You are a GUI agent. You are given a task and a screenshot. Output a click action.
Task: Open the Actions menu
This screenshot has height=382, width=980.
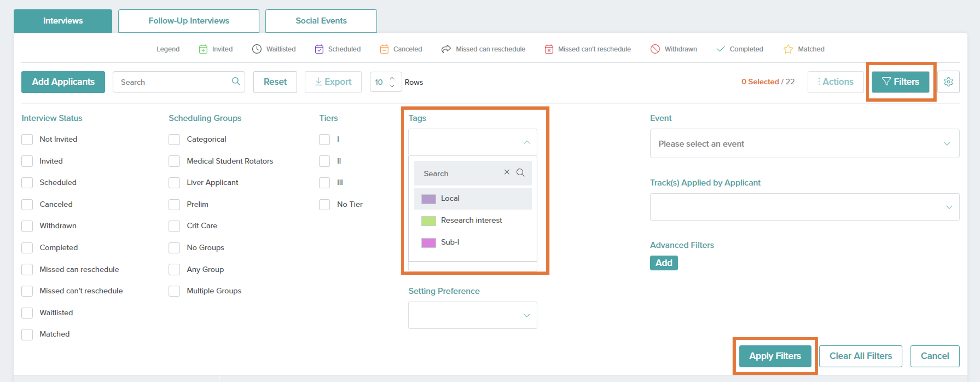coord(836,82)
